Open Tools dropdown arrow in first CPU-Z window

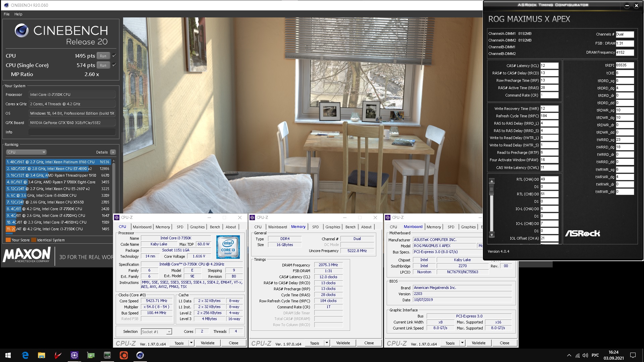click(191, 343)
